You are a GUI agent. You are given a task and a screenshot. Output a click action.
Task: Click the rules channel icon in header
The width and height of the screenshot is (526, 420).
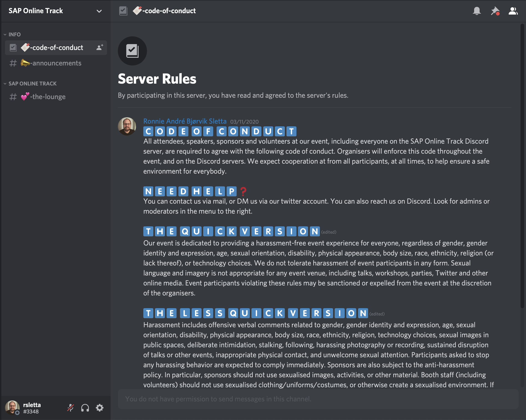coord(123,11)
